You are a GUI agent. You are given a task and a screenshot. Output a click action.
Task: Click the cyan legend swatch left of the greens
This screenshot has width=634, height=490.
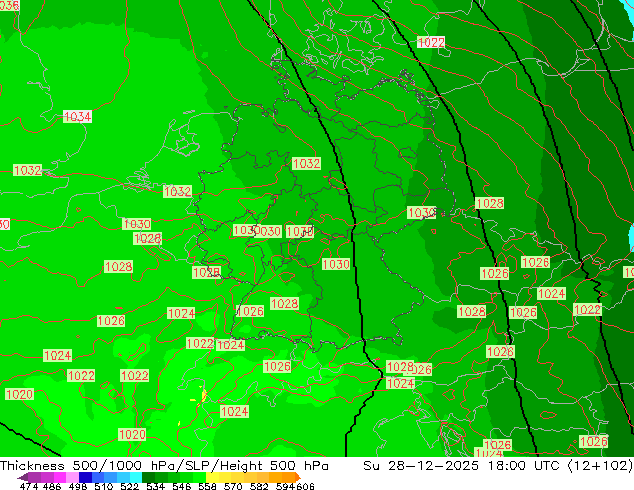[x=136, y=477]
